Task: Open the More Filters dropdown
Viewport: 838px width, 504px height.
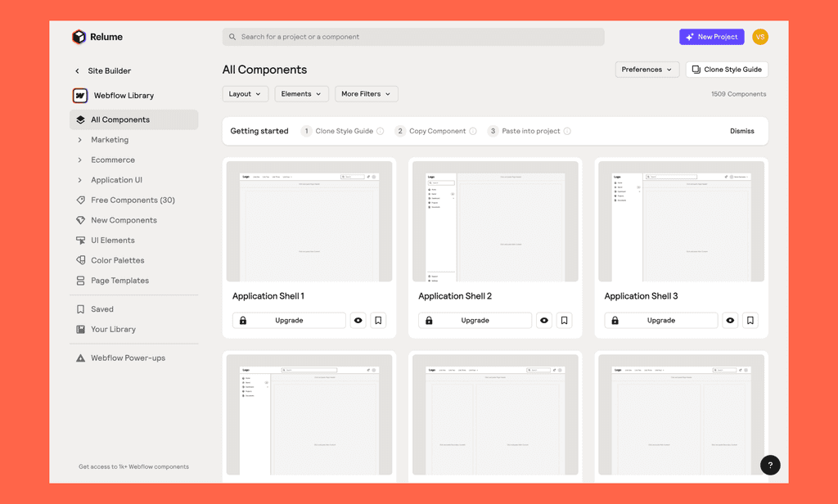Action: tap(366, 93)
